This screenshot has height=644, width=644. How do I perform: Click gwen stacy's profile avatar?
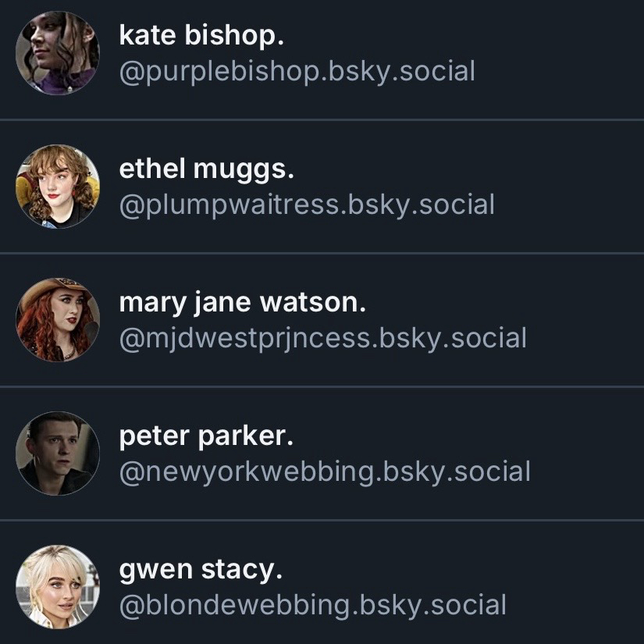(x=58, y=587)
